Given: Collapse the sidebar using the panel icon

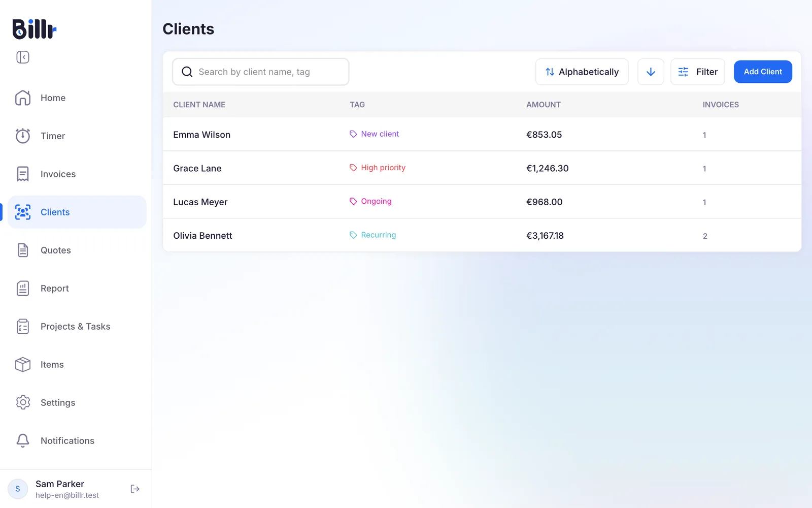Looking at the screenshot, I should pos(23,57).
